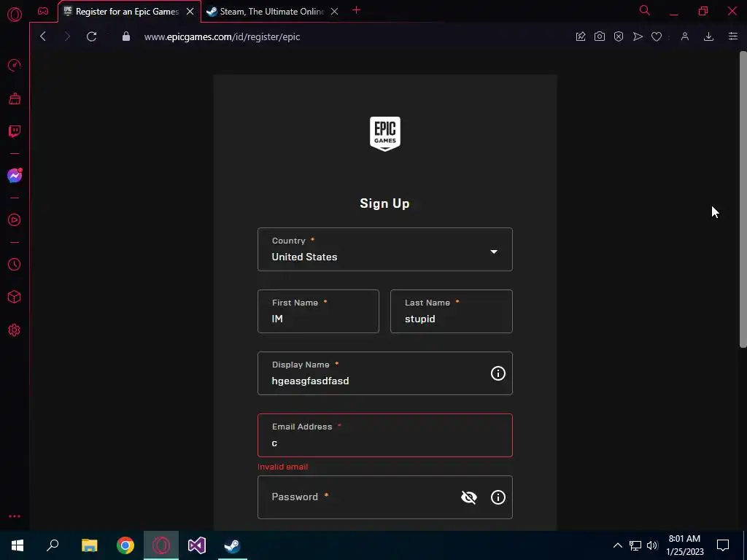Open the Opera menu logo
Viewport: 747px width, 560px height.
click(15, 15)
